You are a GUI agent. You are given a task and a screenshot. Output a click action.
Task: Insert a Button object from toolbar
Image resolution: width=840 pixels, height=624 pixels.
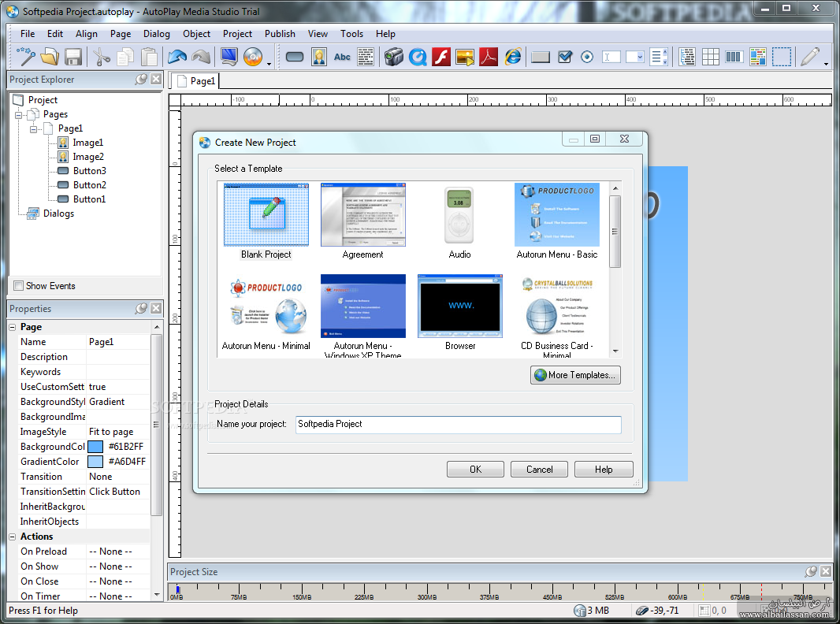pyautogui.click(x=295, y=56)
